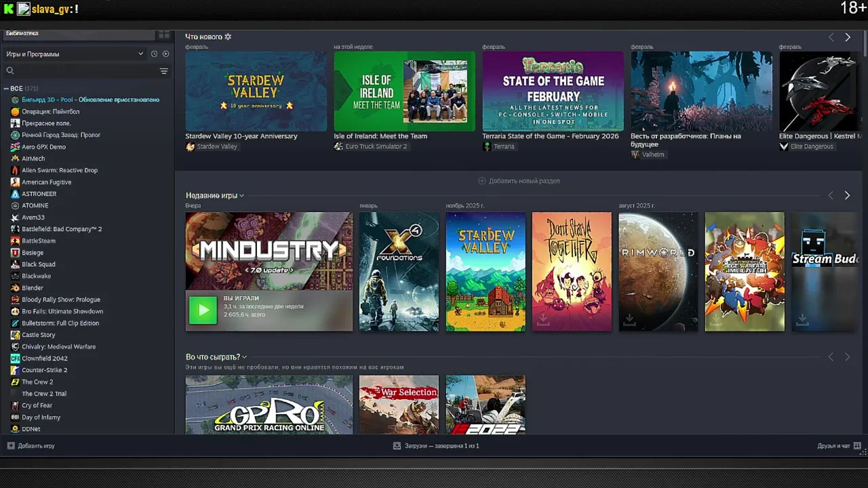Select Бильярд 3D - Pool in list
Screen dimensions: 868x488
(90, 100)
